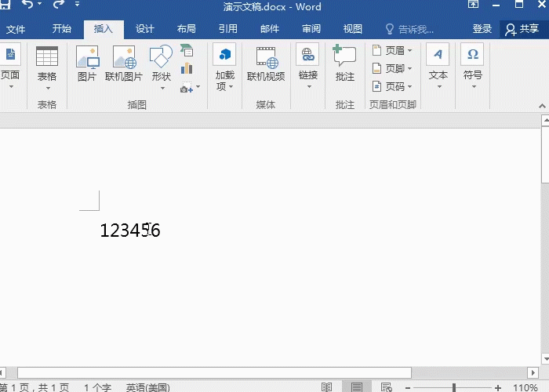Switch to the 视图 tab
The width and height of the screenshot is (549, 392).
click(x=353, y=29)
